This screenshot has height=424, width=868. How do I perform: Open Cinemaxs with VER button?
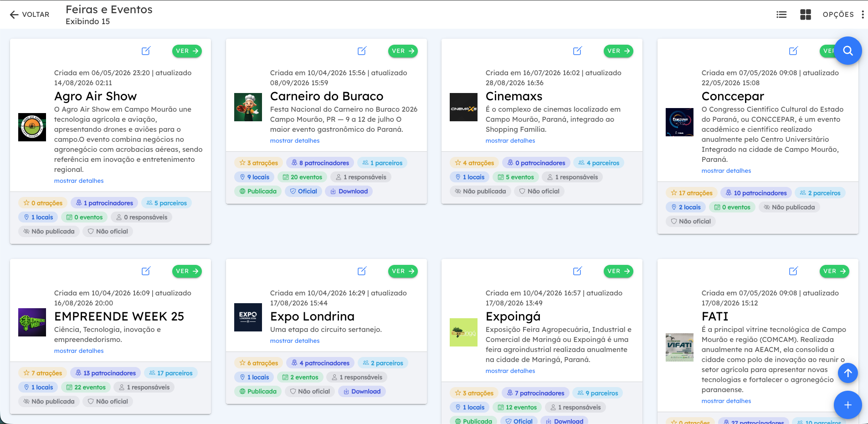click(618, 51)
